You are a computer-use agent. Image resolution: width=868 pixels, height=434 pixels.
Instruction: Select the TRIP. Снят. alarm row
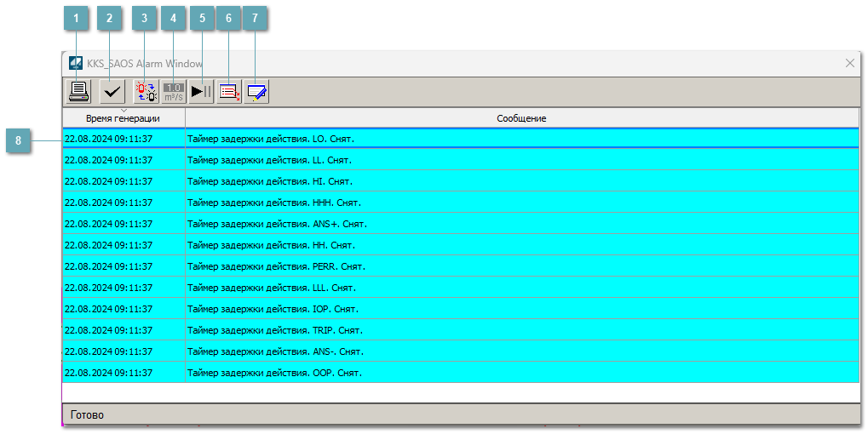pos(275,330)
